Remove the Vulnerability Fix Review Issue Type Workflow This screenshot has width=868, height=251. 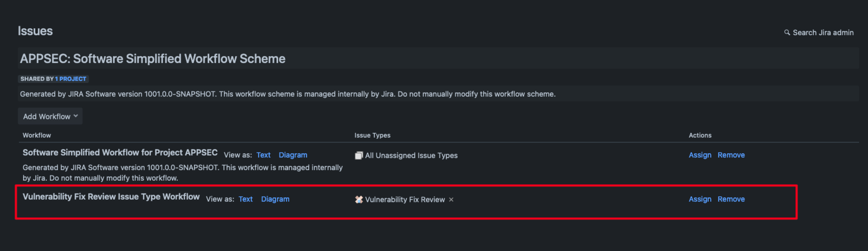[x=731, y=199]
